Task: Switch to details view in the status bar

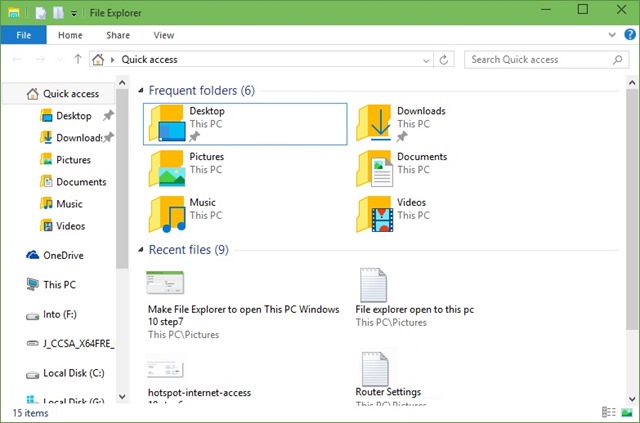Action: click(x=609, y=412)
